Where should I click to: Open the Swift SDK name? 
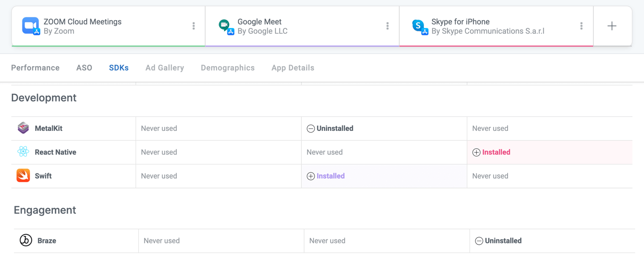click(43, 176)
